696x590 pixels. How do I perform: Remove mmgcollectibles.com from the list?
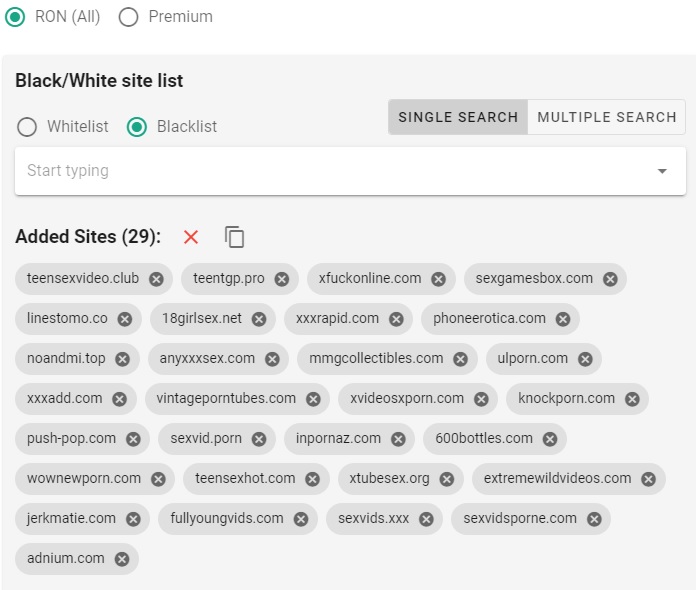tap(459, 359)
